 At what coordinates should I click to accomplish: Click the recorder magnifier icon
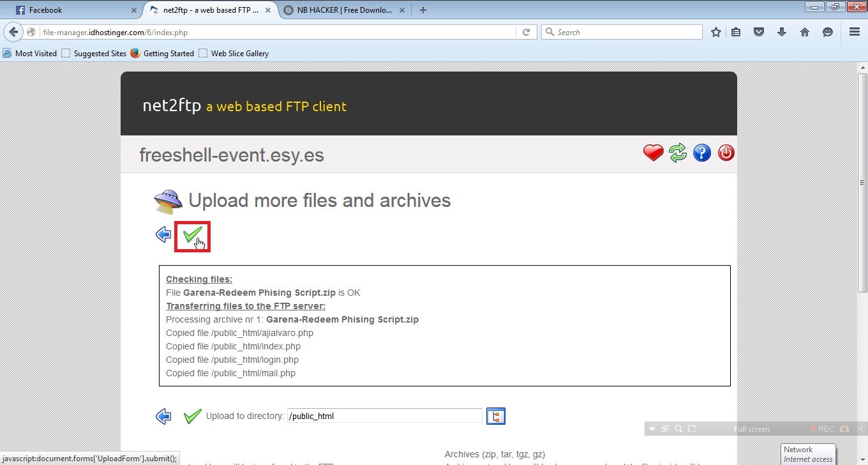click(x=678, y=429)
